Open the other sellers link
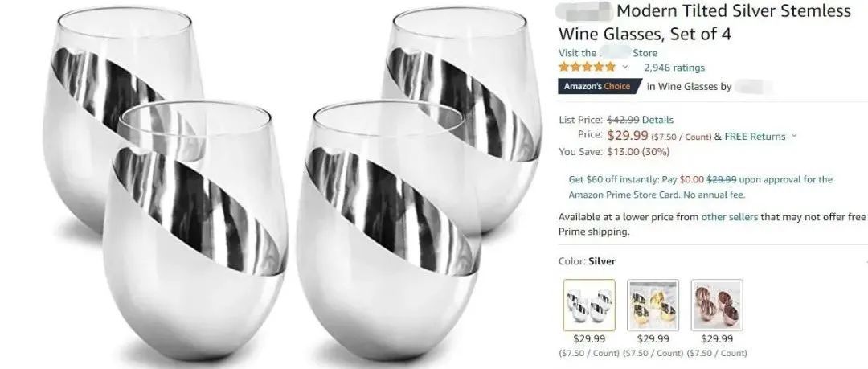Viewport: 868px width, 369px height. tap(729, 217)
